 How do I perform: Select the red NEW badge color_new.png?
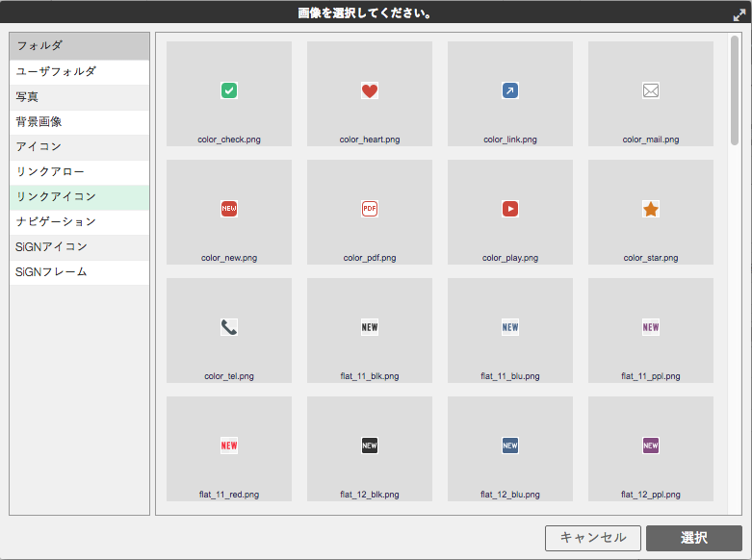pyautogui.click(x=229, y=209)
